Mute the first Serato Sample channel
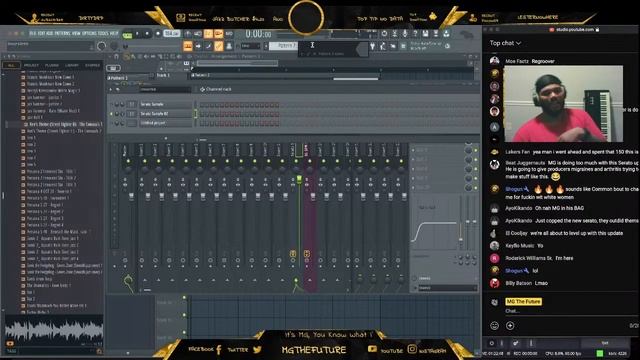 pos(111,104)
